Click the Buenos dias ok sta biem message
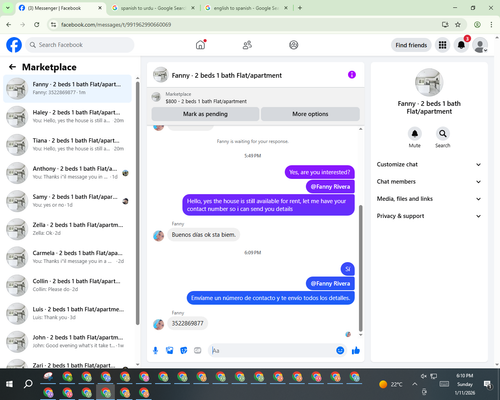500x400 pixels. (204, 235)
